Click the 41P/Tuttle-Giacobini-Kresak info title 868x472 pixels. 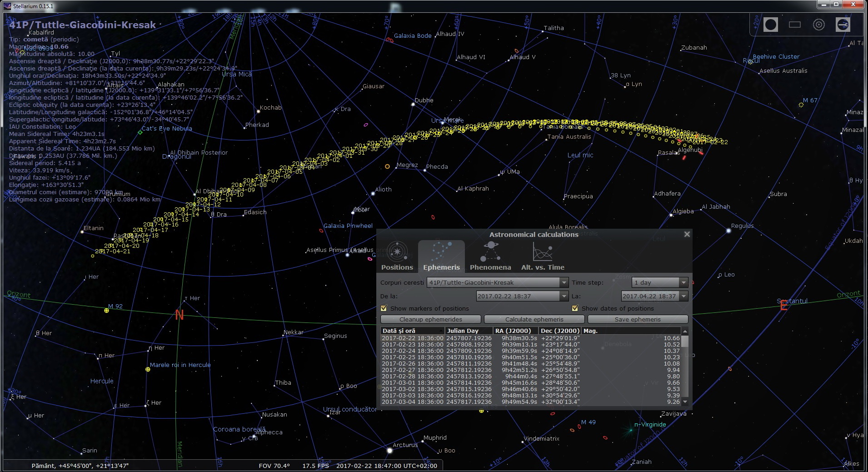point(83,25)
